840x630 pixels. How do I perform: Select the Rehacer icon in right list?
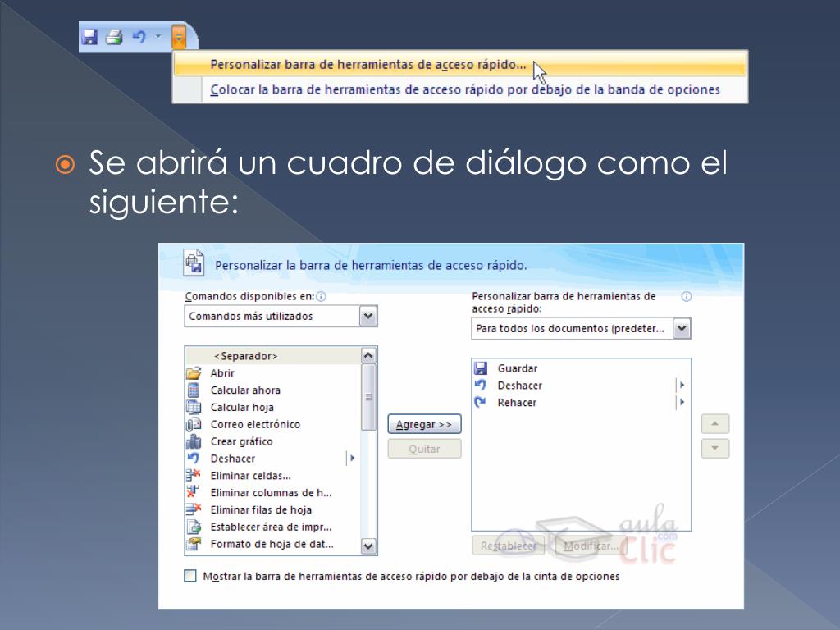pyautogui.click(x=481, y=403)
